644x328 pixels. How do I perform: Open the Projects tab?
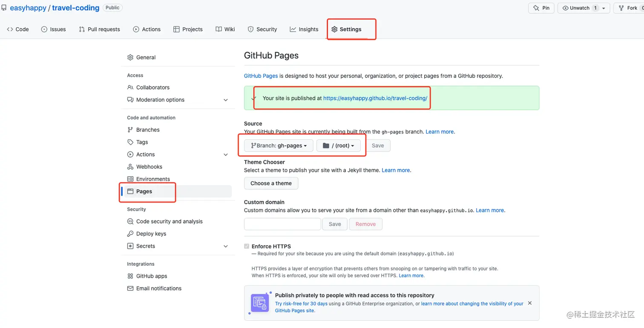click(x=188, y=29)
